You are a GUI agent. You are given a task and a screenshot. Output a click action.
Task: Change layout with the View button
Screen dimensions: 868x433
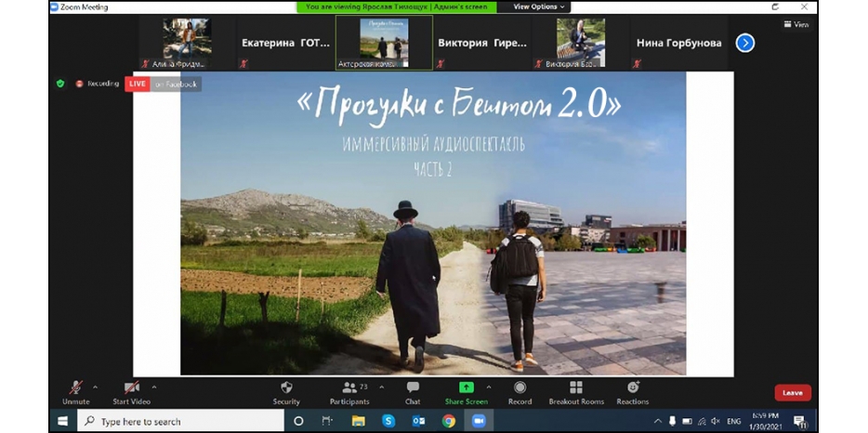(x=796, y=24)
